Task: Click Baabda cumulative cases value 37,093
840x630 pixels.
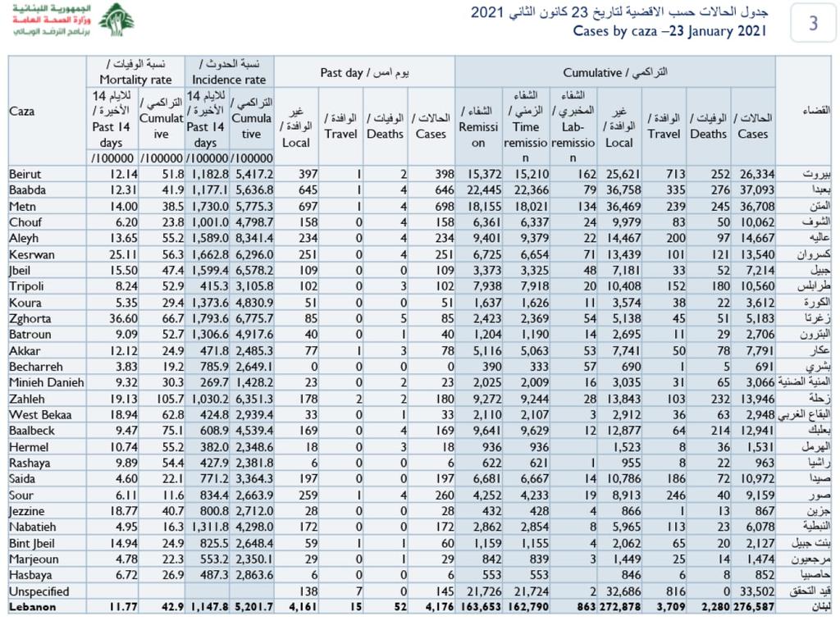Action: (757, 190)
